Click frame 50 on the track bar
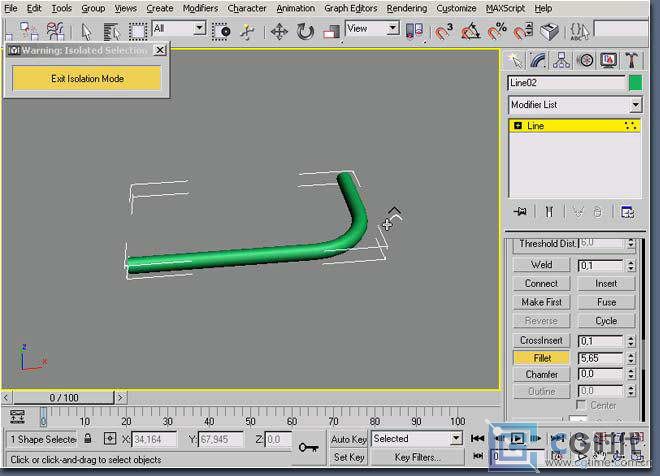The height and width of the screenshot is (476, 660). tap(250, 417)
